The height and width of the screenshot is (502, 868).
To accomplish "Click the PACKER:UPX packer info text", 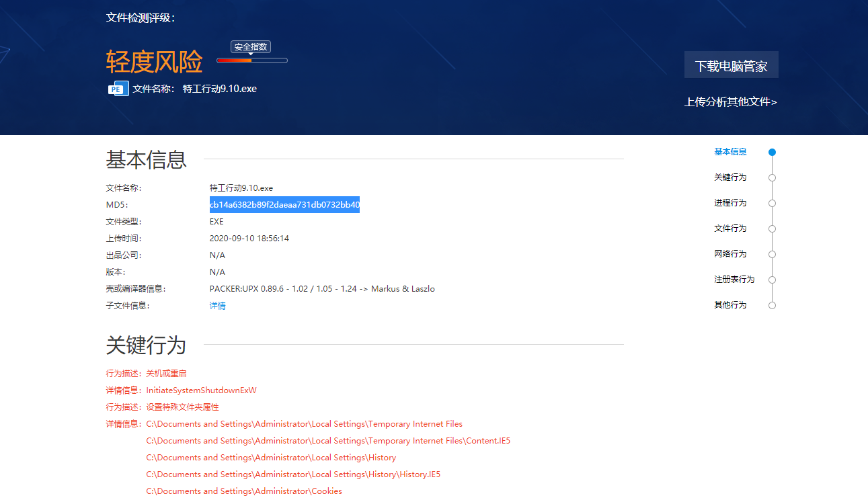I will click(x=322, y=289).
